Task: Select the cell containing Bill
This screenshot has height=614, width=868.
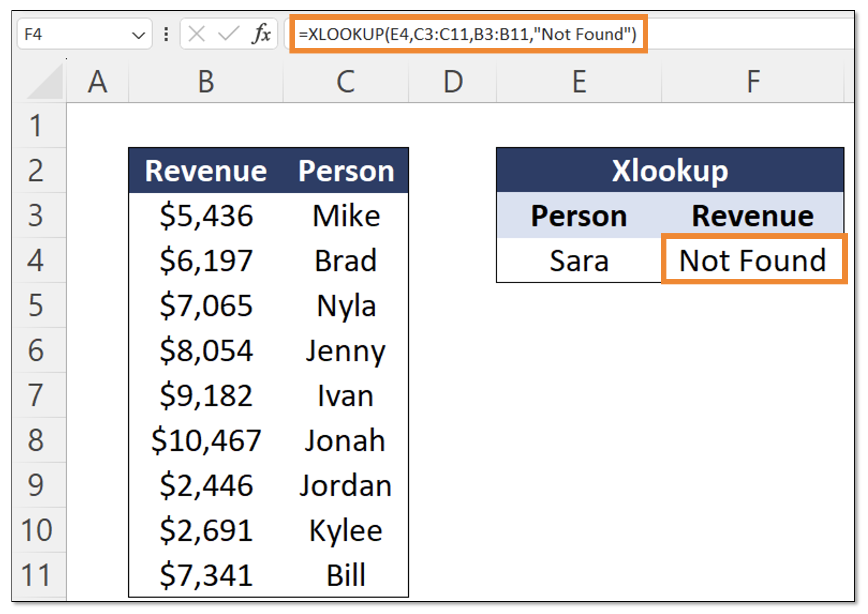Action: tap(346, 572)
